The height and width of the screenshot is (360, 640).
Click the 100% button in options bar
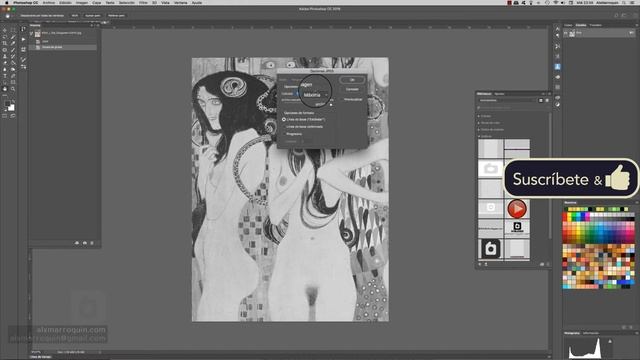[75, 16]
